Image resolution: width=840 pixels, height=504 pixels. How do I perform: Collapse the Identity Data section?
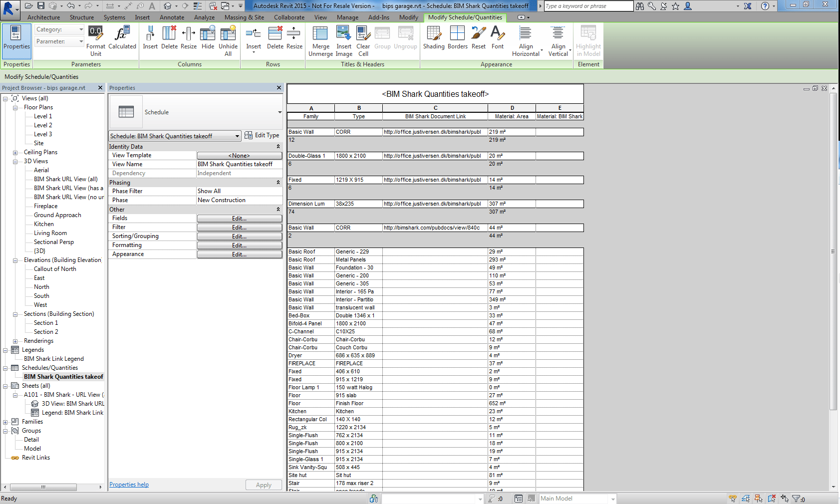(x=279, y=147)
